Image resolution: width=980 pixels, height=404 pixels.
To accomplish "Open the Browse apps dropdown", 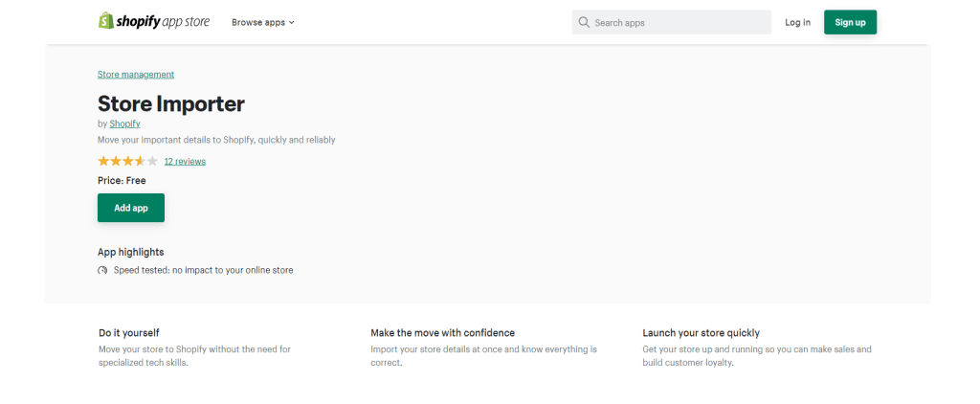I will [262, 23].
